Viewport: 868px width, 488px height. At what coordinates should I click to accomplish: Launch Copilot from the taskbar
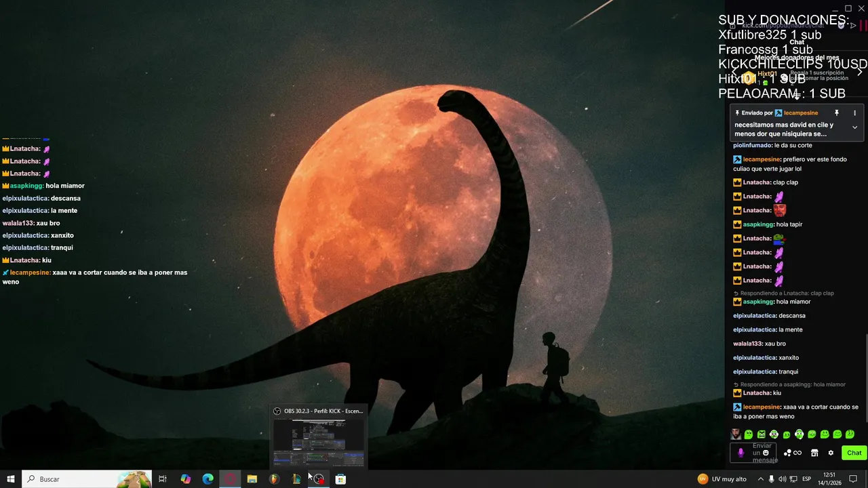pyautogui.click(x=185, y=479)
